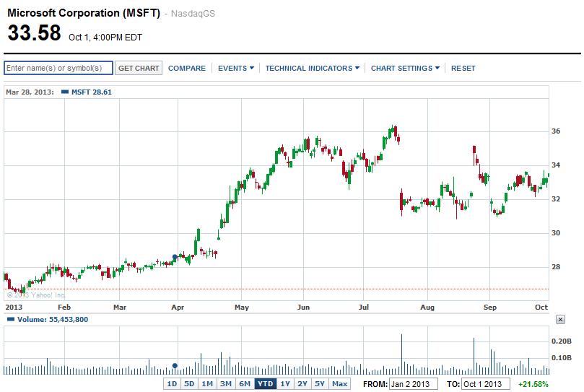Click the Jul label on the x-axis
Screen dimensions: 584x392
point(364,307)
